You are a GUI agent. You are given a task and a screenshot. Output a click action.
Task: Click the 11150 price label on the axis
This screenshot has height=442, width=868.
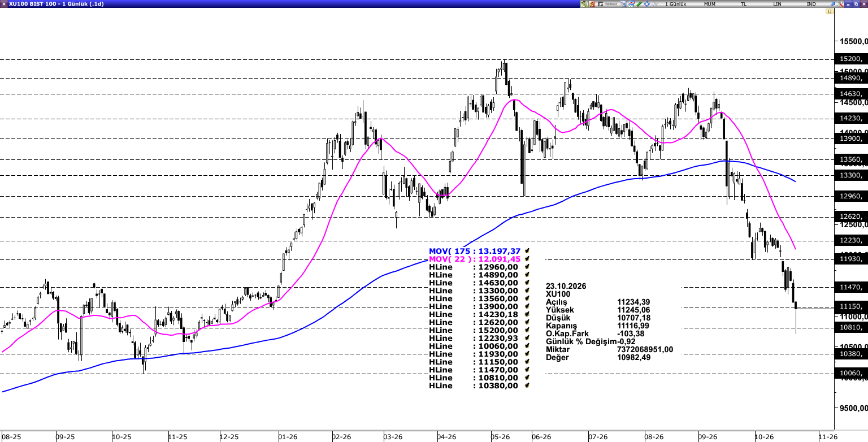tap(852, 306)
